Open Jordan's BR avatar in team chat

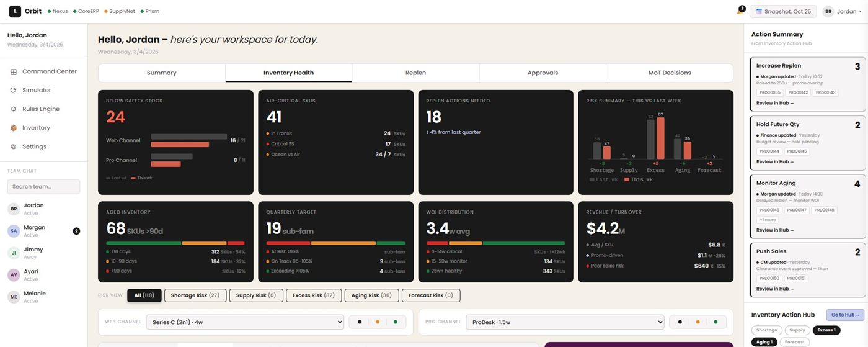pos(14,209)
